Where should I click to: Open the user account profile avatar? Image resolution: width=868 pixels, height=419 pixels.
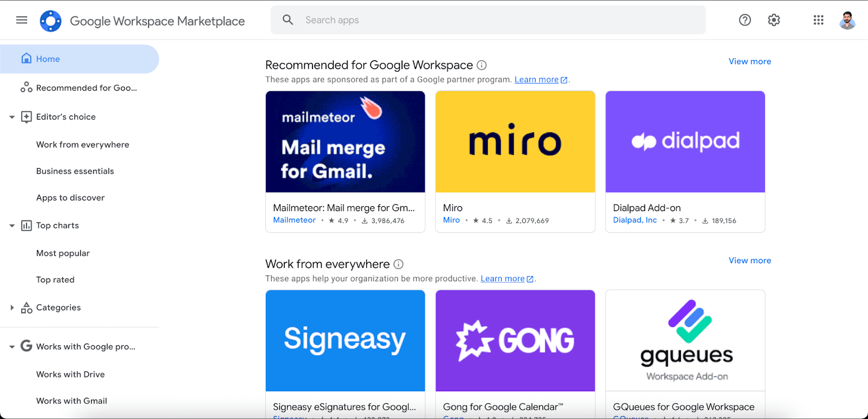click(x=847, y=21)
